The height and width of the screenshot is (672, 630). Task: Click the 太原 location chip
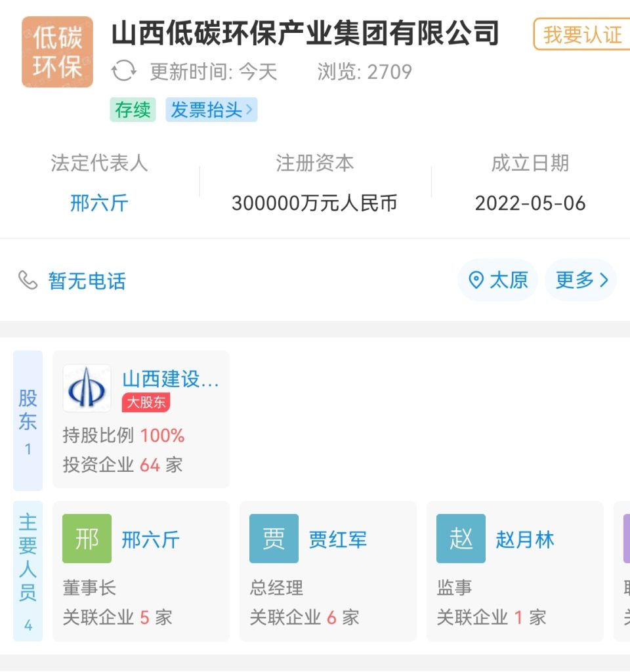(x=497, y=280)
